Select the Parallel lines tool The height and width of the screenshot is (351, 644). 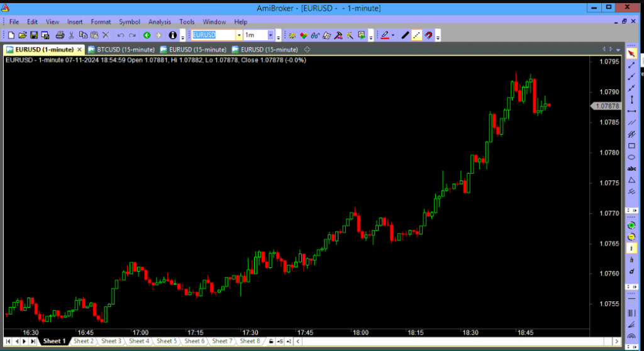coord(631,123)
